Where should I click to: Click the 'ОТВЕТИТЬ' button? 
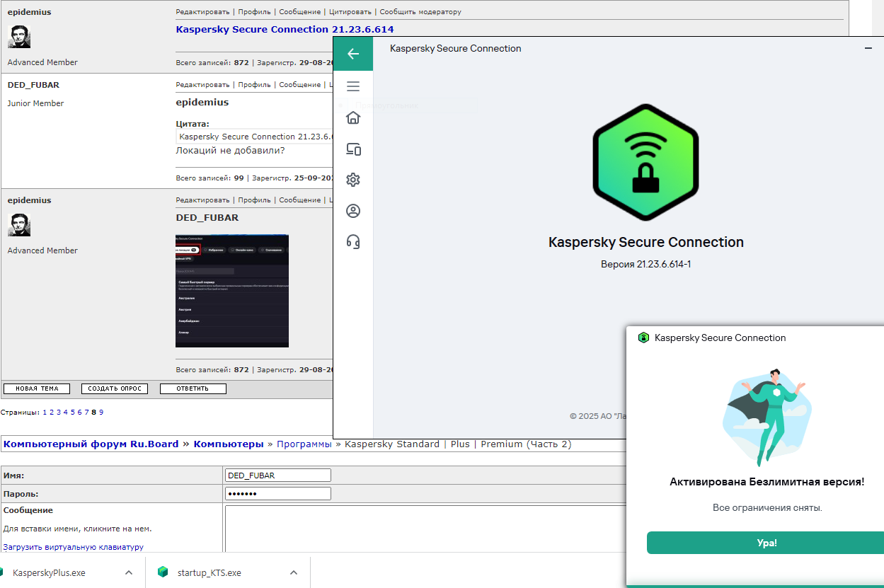tap(193, 388)
